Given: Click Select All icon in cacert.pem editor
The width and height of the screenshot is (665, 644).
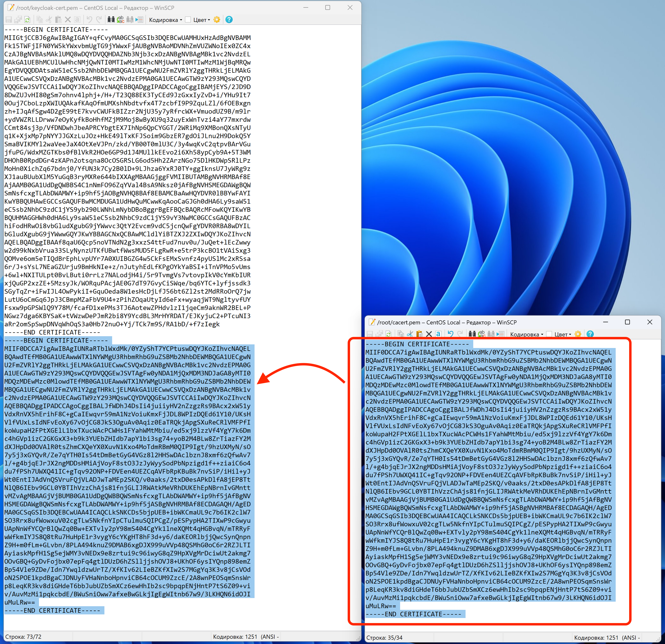Looking at the screenshot, I should click(x=438, y=334).
